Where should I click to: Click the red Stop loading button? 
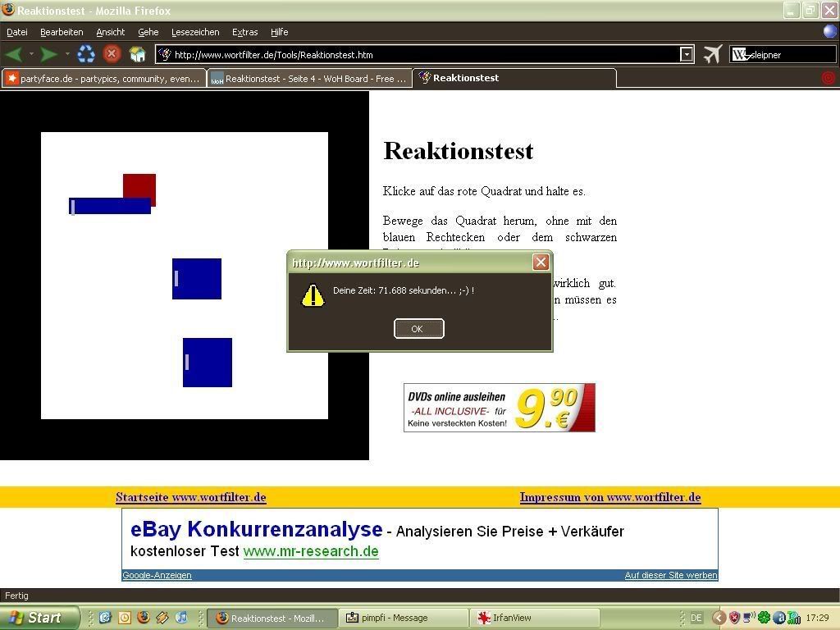pos(112,54)
